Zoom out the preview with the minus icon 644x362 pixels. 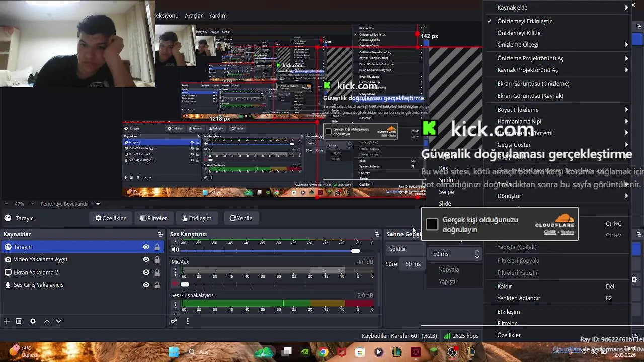6,204
